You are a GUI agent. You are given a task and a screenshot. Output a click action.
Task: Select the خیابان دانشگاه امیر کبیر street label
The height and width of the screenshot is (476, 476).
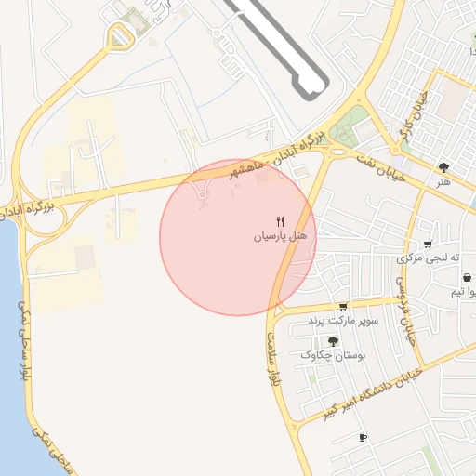tap(374, 394)
